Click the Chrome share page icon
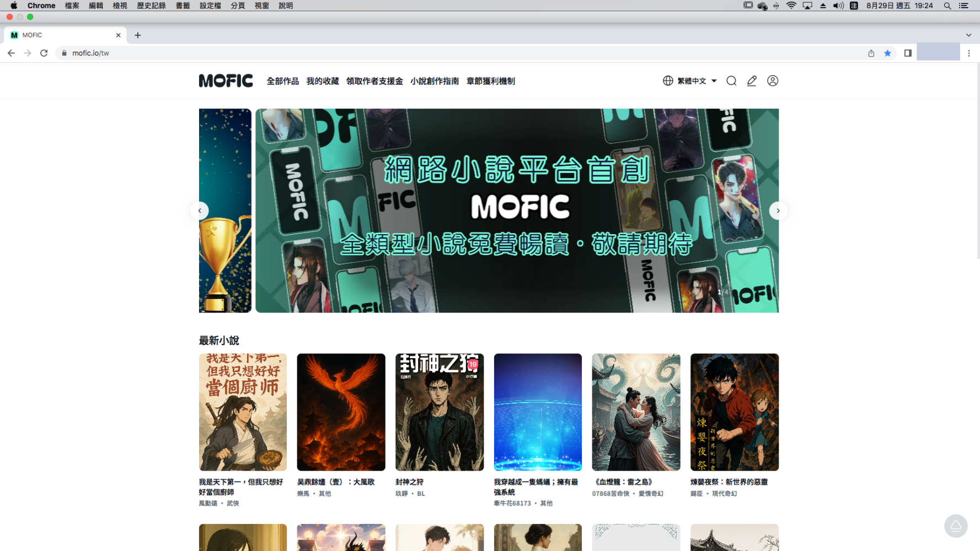Screen dimensions: 980x551 [x=871, y=53]
